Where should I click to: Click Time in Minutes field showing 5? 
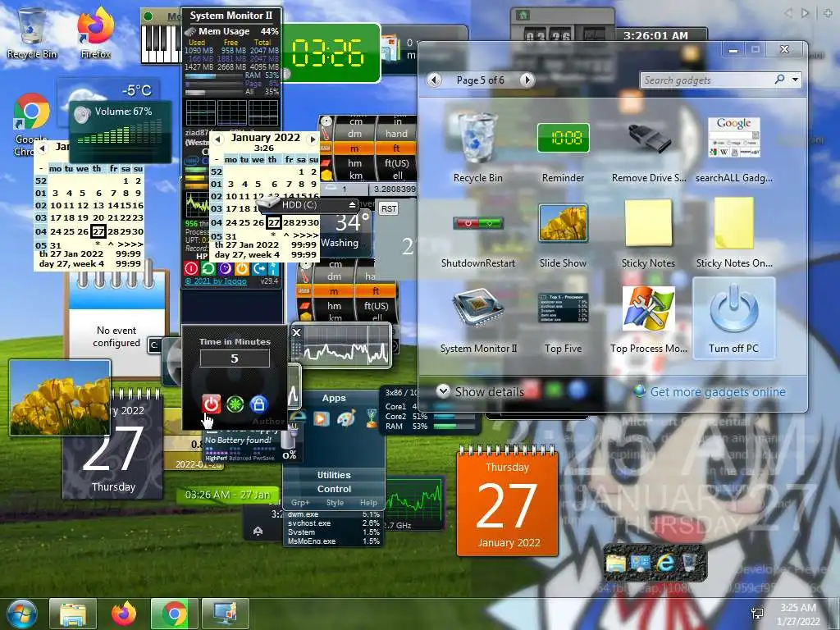click(x=235, y=358)
